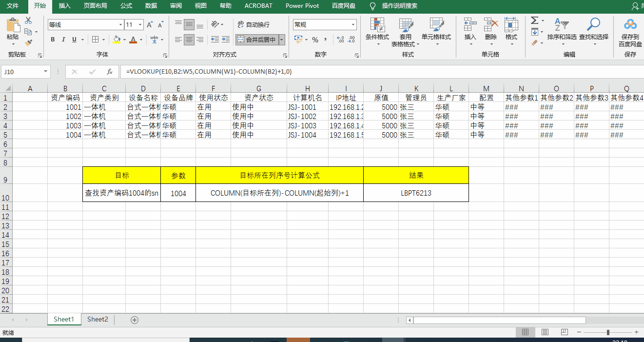Open the number format dropdown (常规)
This screenshot has height=342, width=644.
(353, 24)
